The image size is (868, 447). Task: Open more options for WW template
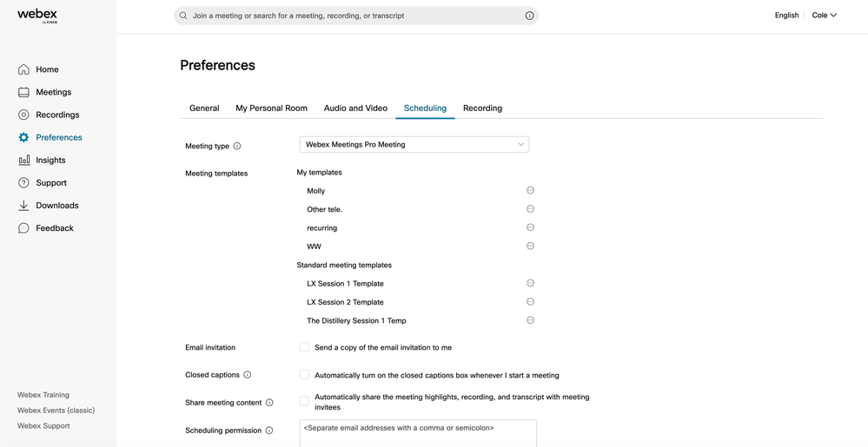(530, 246)
